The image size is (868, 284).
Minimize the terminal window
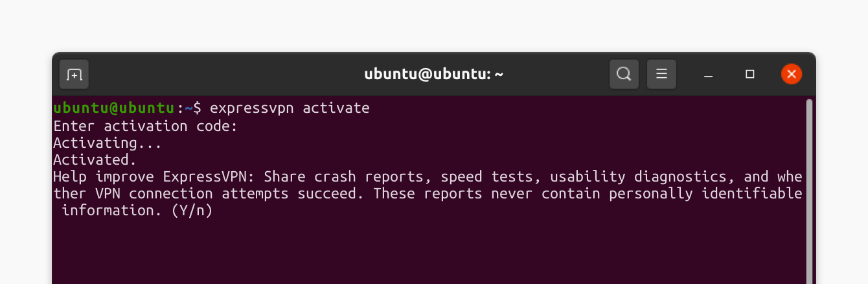coord(709,75)
